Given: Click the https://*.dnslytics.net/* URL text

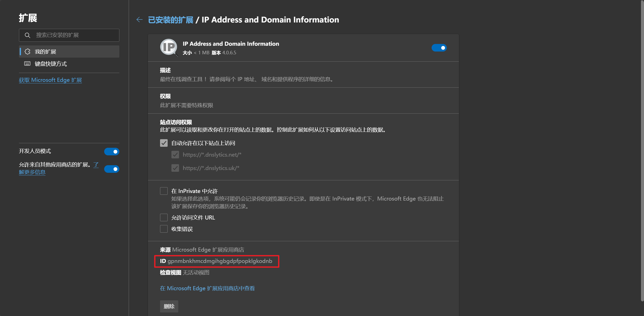Looking at the screenshot, I should click(x=212, y=155).
